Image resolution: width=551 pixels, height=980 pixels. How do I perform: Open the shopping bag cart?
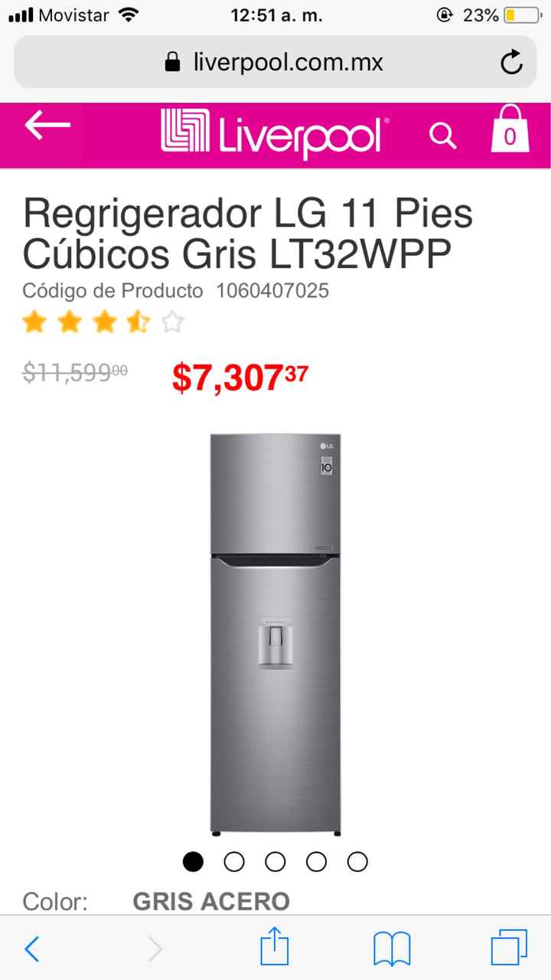pos(510,129)
